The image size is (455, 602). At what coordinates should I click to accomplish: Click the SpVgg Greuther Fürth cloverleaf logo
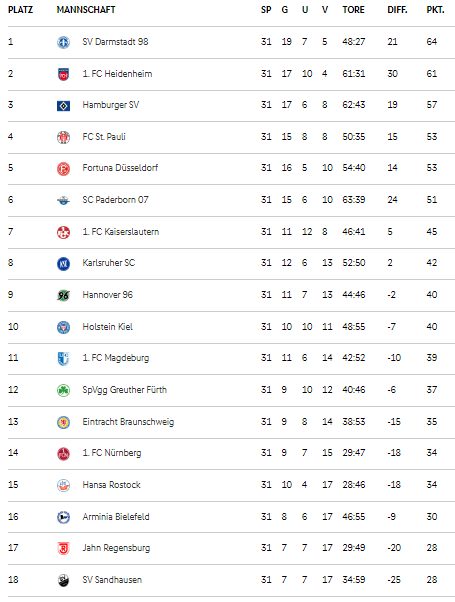[x=63, y=390]
